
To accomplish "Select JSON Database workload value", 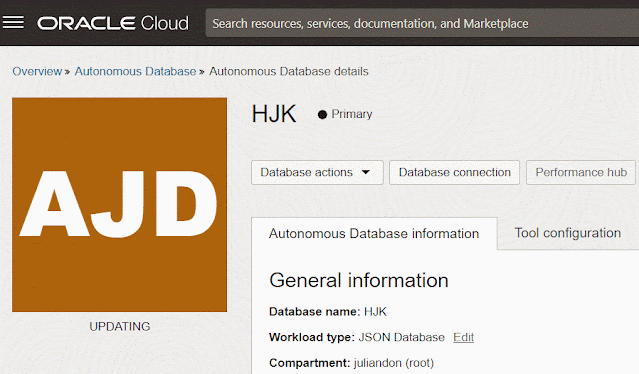I will point(401,337).
